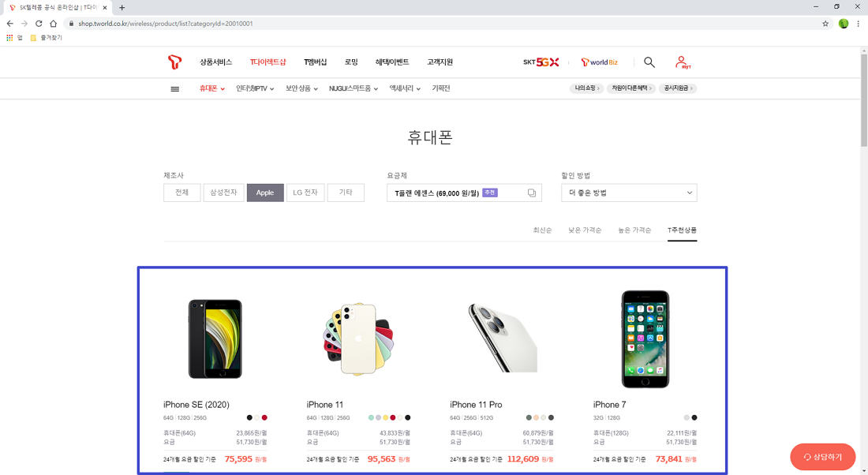The height and width of the screenshot is (475, 868).
Task: Close the SK텔레콤 browser tab
Action: point(105,8)
